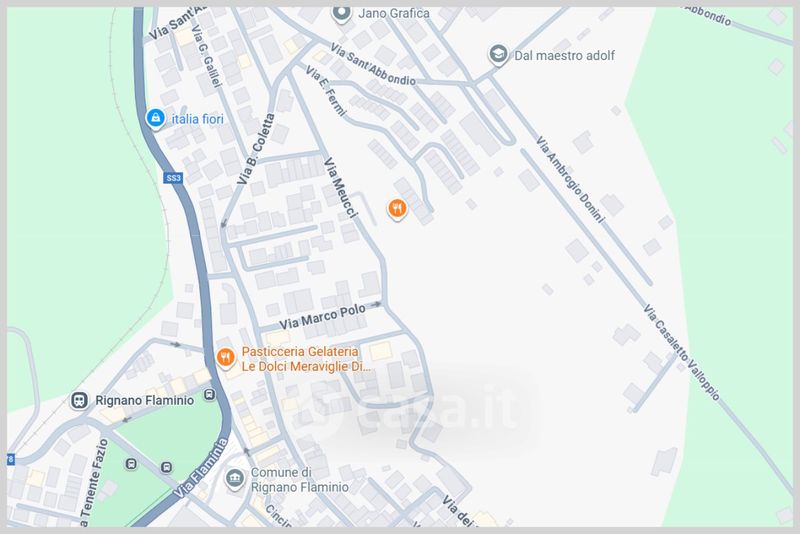
Task: Select the Via Marco Polo street label
Action: pos(322,317)
